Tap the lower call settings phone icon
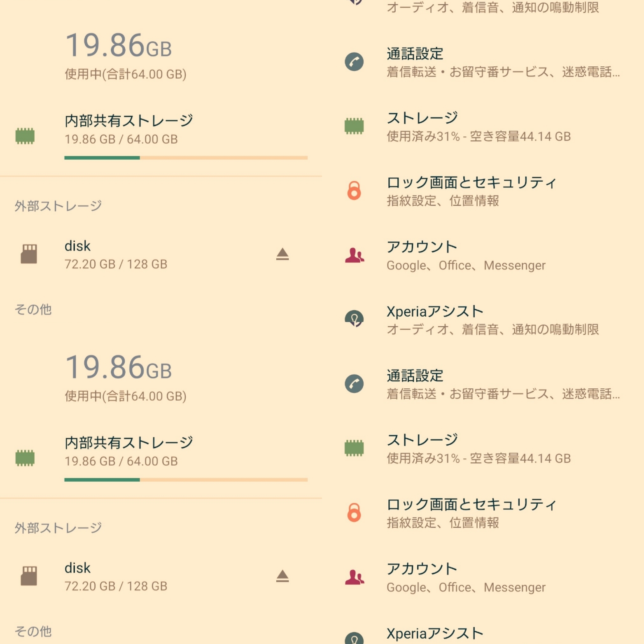 coord(354,384)
